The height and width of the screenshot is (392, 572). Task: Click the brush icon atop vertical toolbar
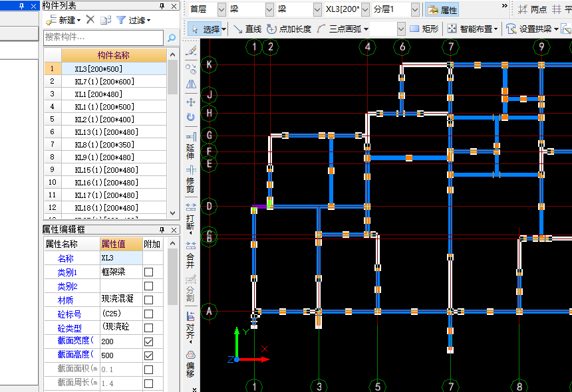(191, 50)
